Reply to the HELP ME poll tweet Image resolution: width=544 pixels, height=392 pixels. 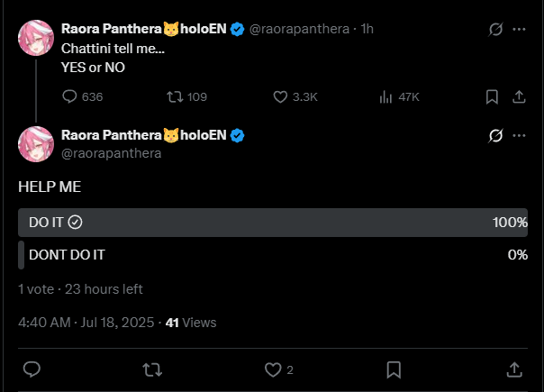[31, 369]
